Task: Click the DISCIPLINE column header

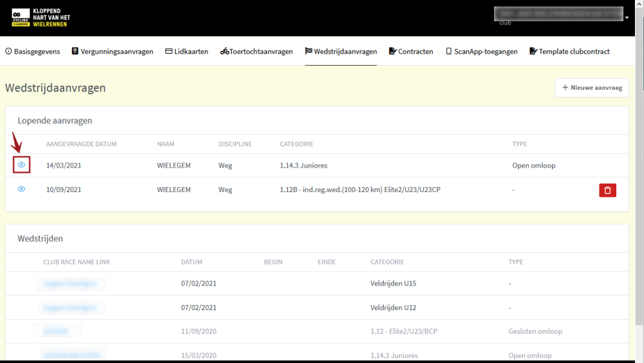Action: (235, 144)
